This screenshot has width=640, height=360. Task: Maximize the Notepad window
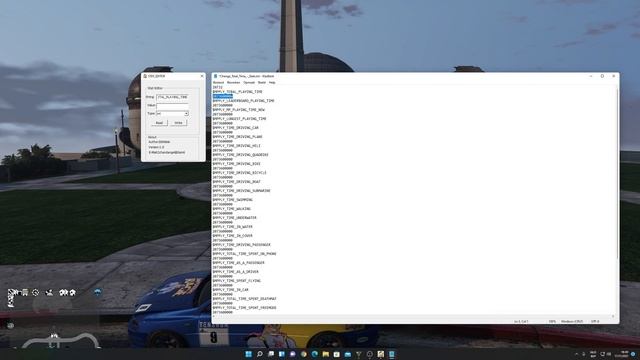[602, 76]
